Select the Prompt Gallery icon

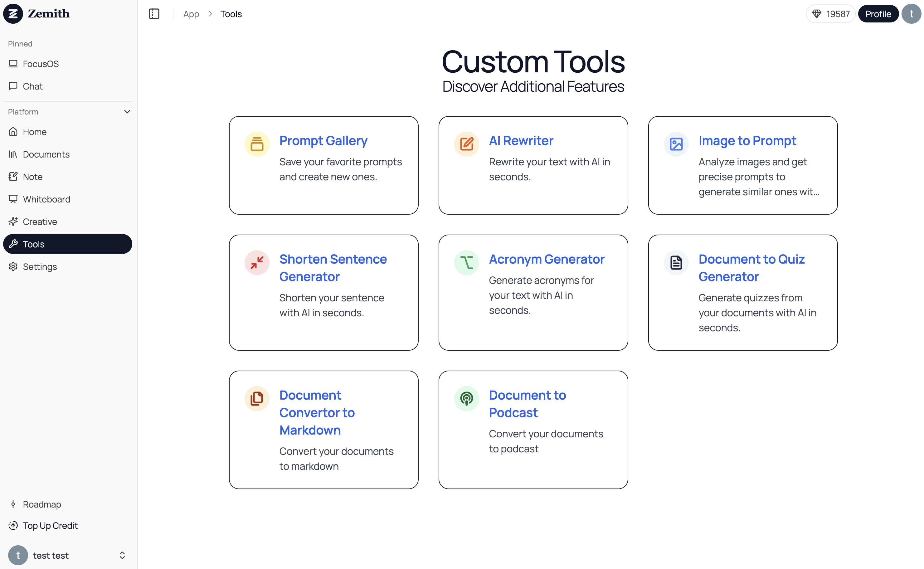257,144
